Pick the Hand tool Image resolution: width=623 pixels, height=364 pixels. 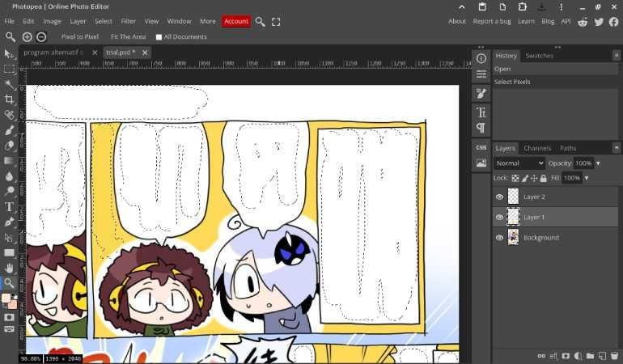[x=10, y=268]
